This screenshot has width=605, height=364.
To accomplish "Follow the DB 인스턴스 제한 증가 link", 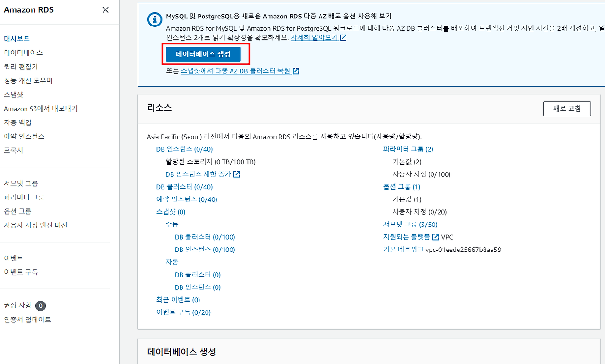I will click(203, 174).
